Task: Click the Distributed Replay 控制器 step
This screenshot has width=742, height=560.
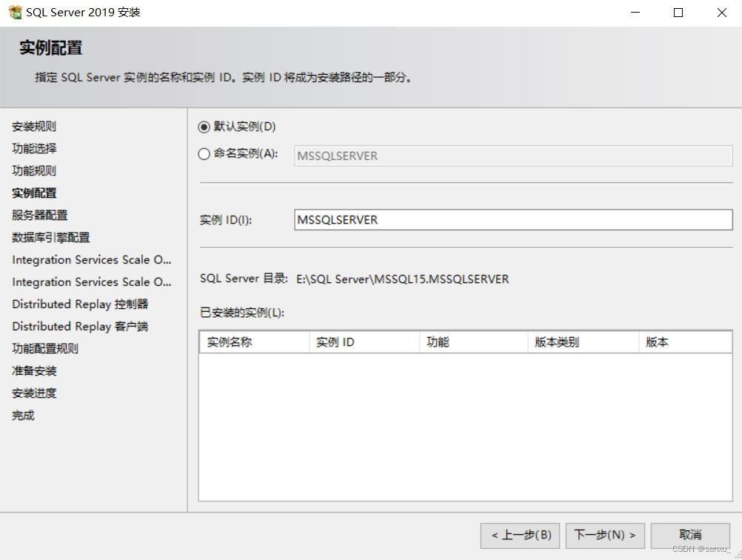Action: [80, 304]
